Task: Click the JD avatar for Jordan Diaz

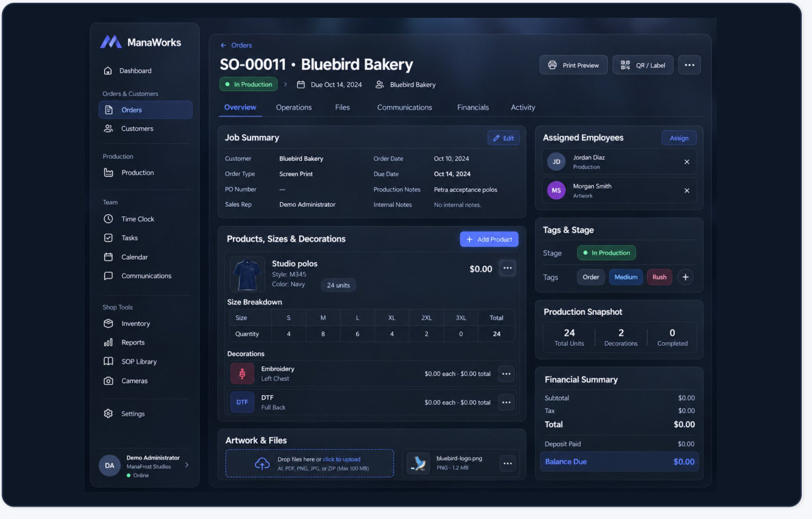Action: click(x=556, y=162)
